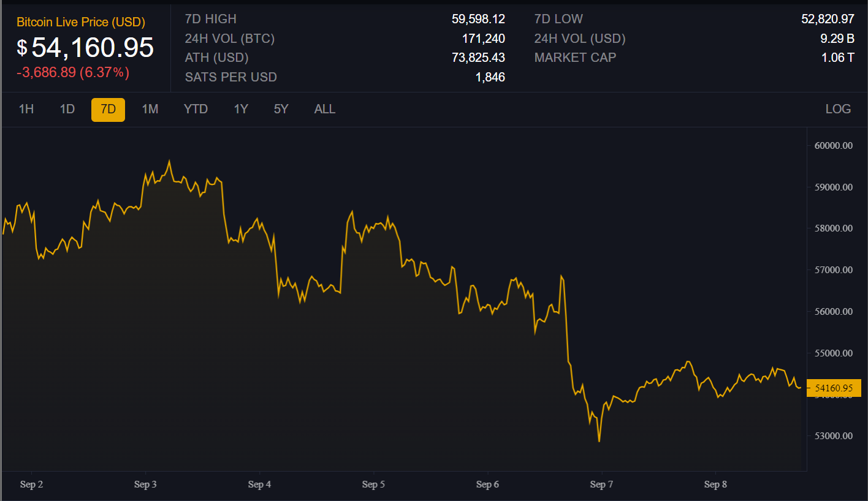The width and height of the screenshot is (868, 501).
Task: Click the ATH (USD) value 73,825.43
Action: click(478, 58)
